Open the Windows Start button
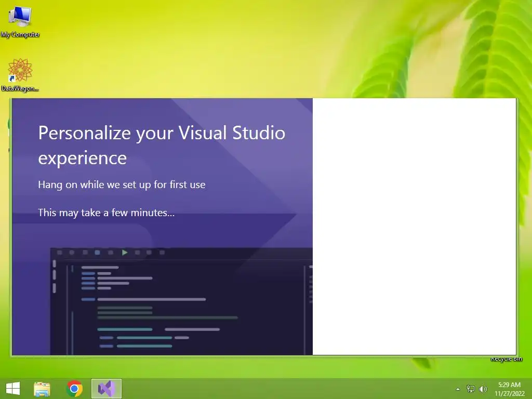 tap(13, 389)
